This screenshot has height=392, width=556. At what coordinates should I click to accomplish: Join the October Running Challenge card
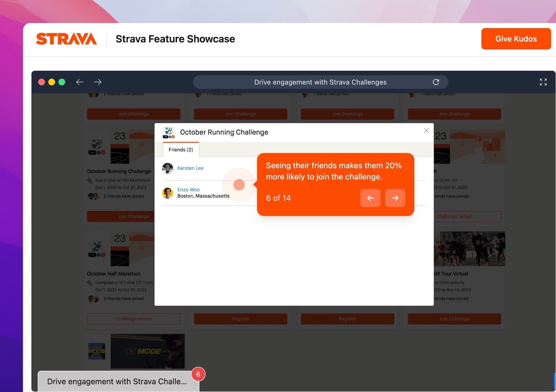pyautogui.click(x=121, y=216)
